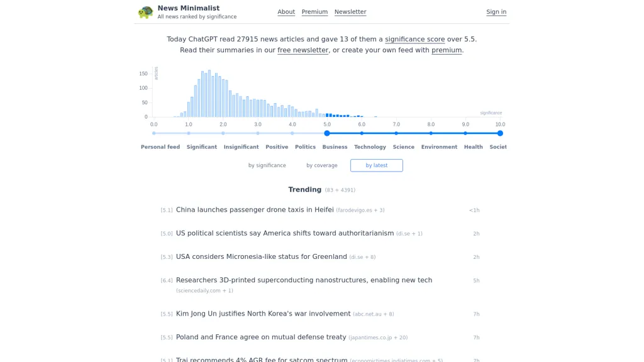
Task: Sort articles by coverage
Action: pyautogui.click(x=321, y=165)
